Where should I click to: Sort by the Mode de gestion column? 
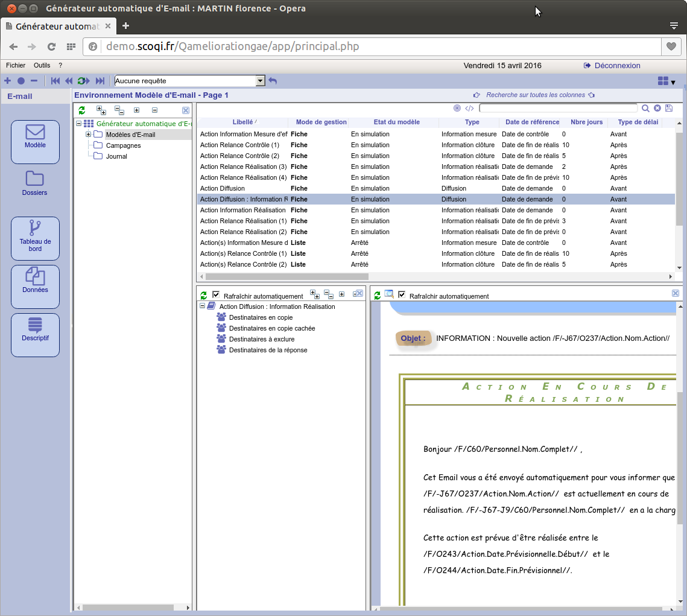coord(321,122)
